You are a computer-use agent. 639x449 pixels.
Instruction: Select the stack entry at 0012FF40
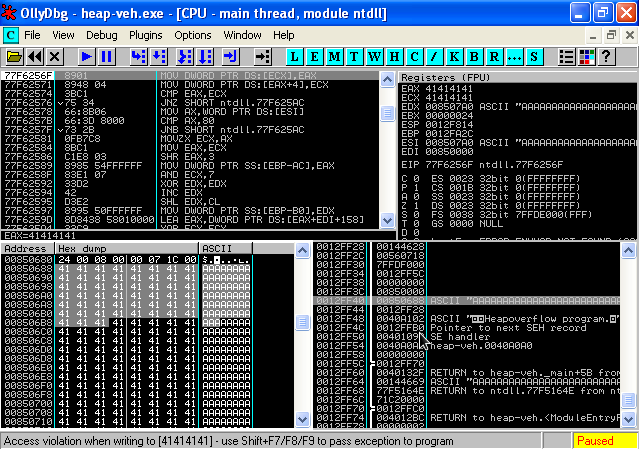(x=340, y=300)
